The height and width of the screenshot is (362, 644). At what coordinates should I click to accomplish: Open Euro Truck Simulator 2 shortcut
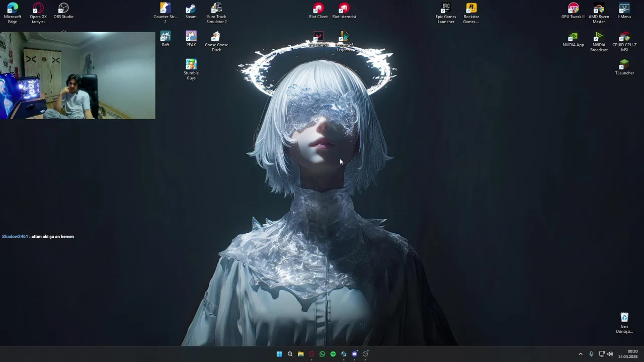(216, 13)
